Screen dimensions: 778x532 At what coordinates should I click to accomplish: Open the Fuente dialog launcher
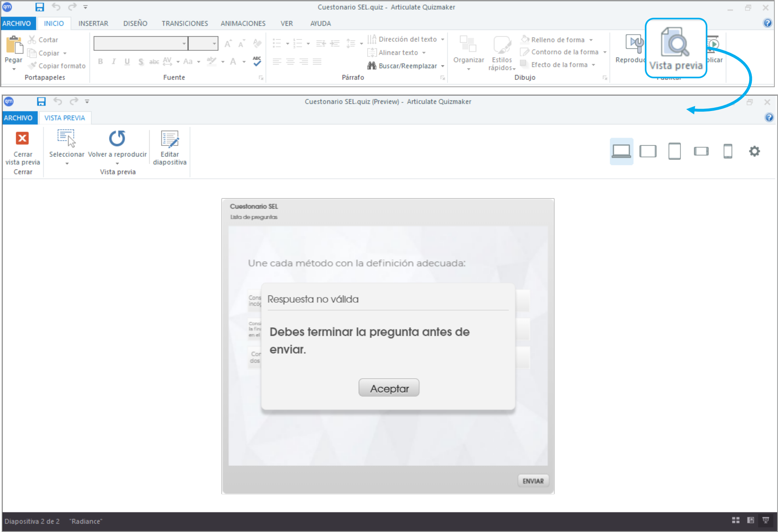261,77
